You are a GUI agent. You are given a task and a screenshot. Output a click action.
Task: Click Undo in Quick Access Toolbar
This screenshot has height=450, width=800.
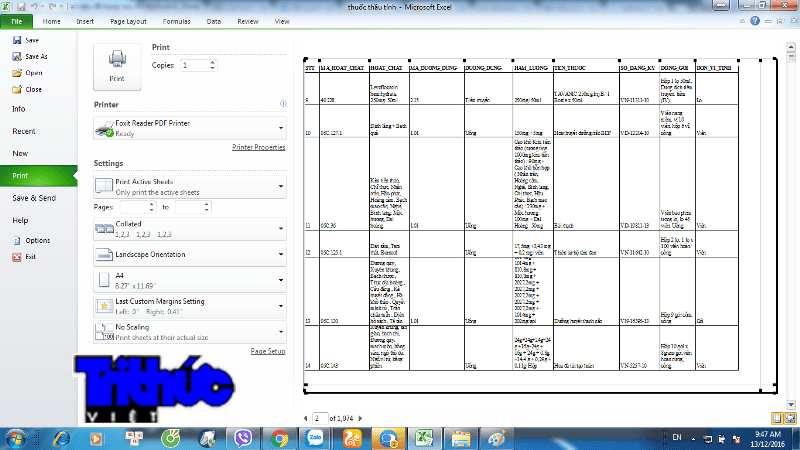(x=34, y=7)
